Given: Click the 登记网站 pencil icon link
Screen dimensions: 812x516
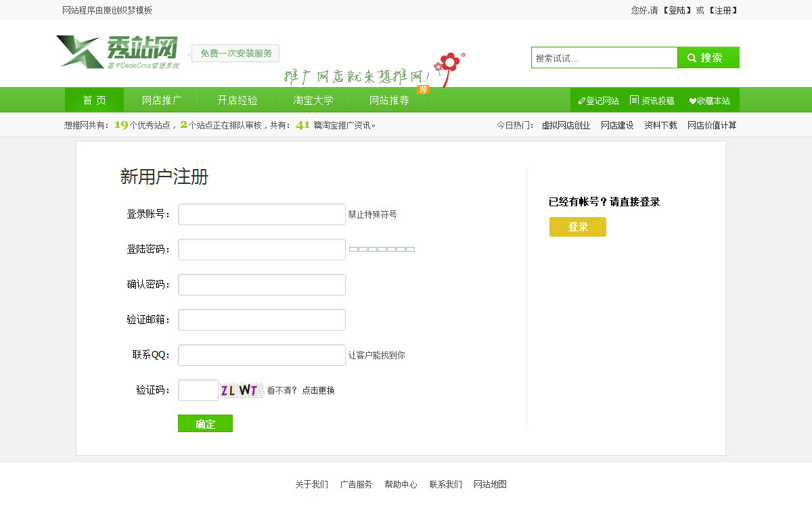Looking at the screenshot, I should 598,101.
